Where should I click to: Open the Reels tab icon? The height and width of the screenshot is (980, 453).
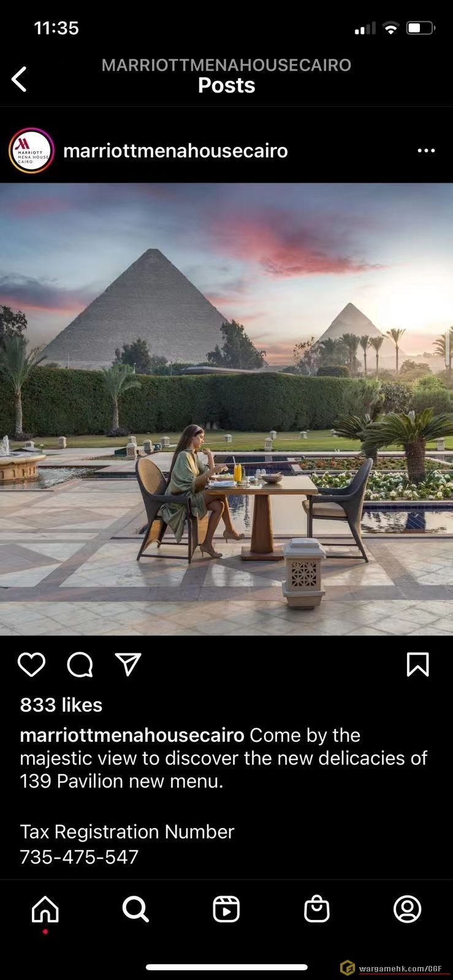226,910
